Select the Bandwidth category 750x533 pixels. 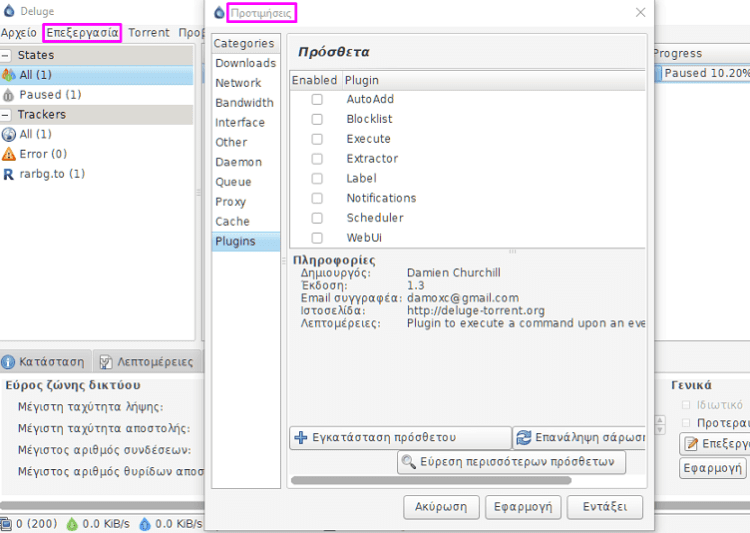245,103
